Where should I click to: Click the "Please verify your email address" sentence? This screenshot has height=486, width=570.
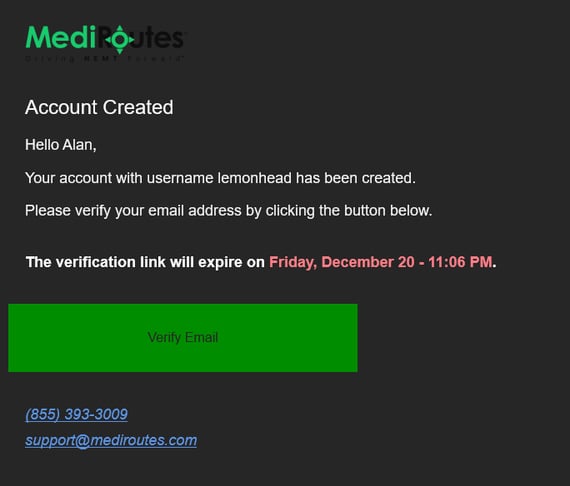point(133,211)
